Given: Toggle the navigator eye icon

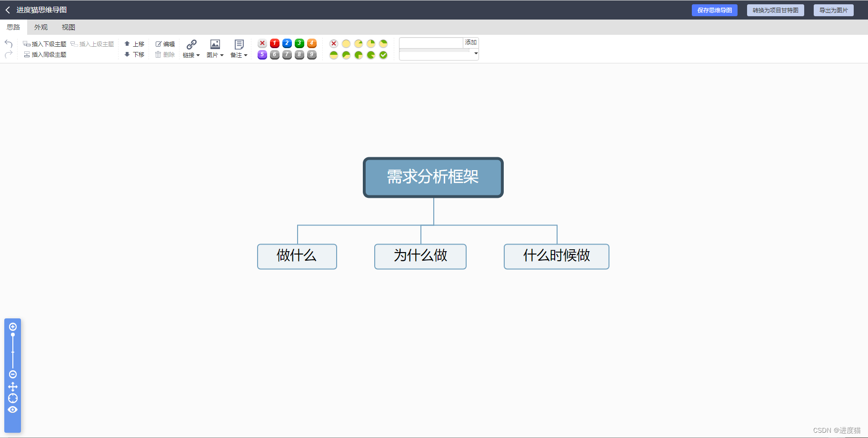Looking at the screenshot, I should 13,409.
